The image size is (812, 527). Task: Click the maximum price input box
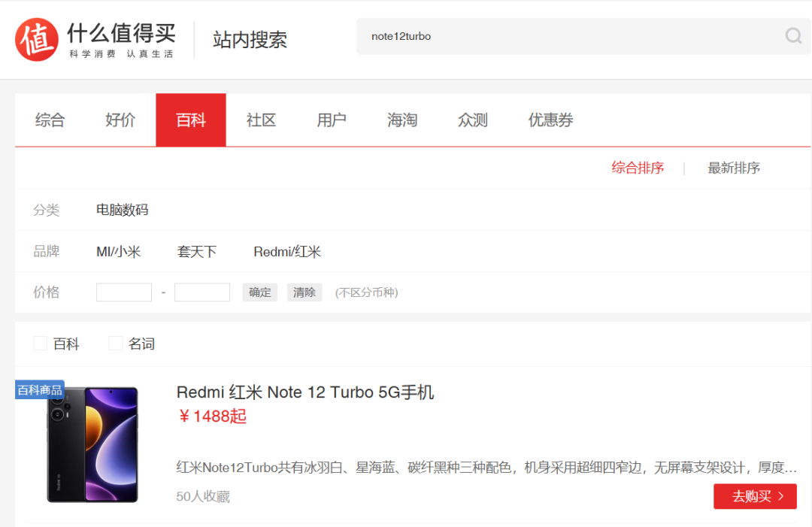tap(202, 292)
